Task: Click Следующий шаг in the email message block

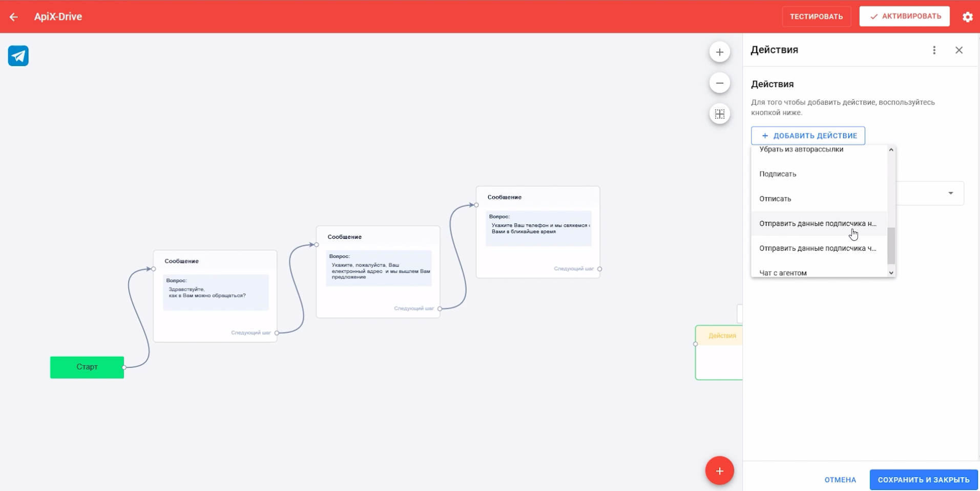Action: tap(413, 309)
